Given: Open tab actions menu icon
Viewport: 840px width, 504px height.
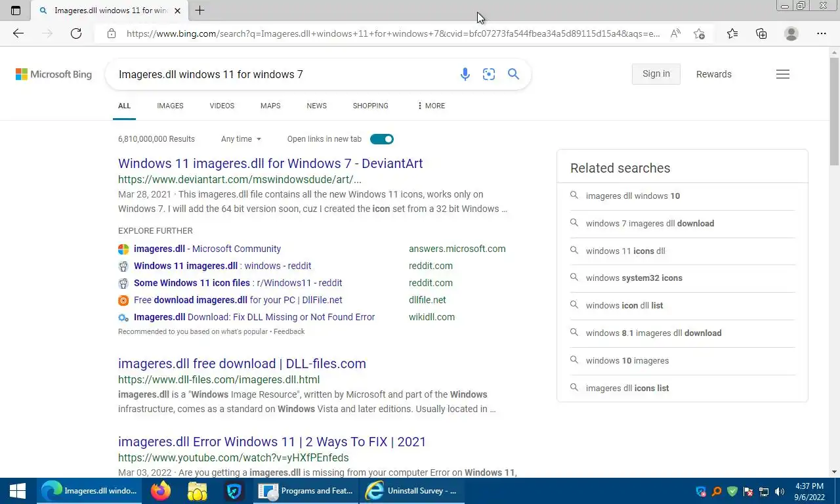Looking at the screenshot, I should 16,10.
